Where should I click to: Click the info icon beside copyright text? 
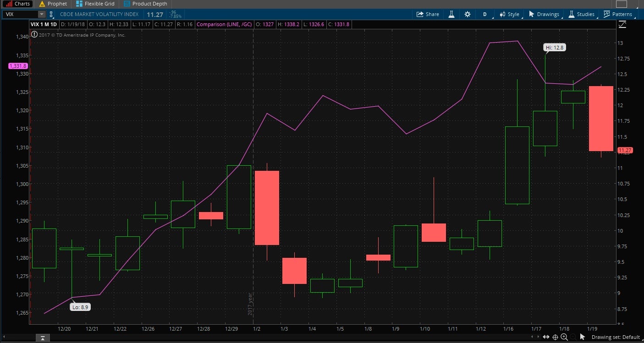pyautogui.click(x=34, y=35)
